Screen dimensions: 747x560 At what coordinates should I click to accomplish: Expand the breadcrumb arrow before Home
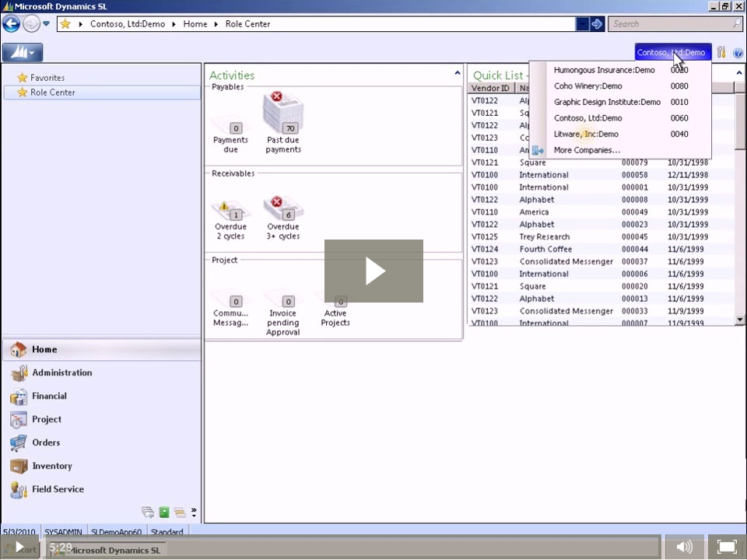(x=174, y=24)
